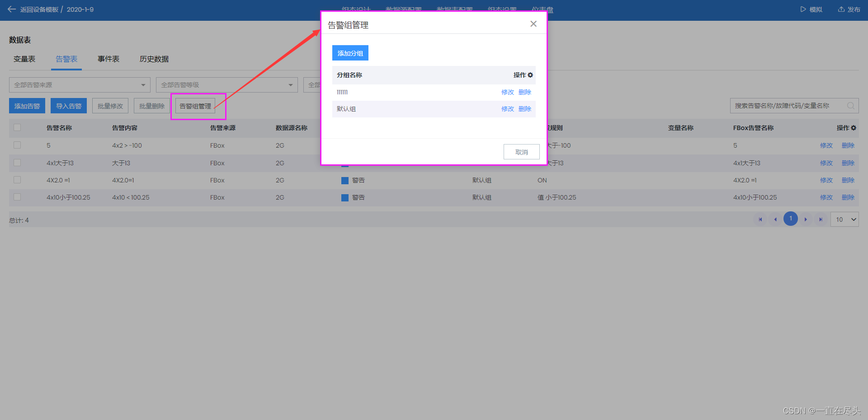
Task: Click the 添加告警 button
Action: tap(27, 106)
